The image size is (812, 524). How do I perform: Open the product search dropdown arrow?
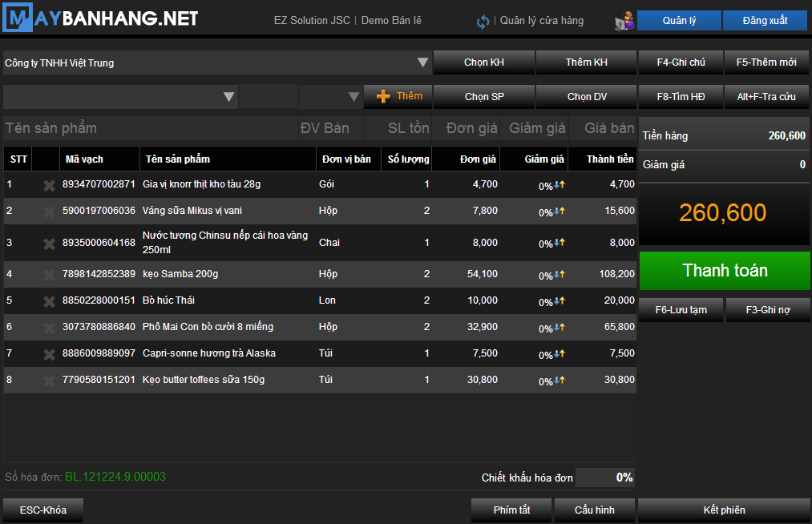[x=229, y=97]
